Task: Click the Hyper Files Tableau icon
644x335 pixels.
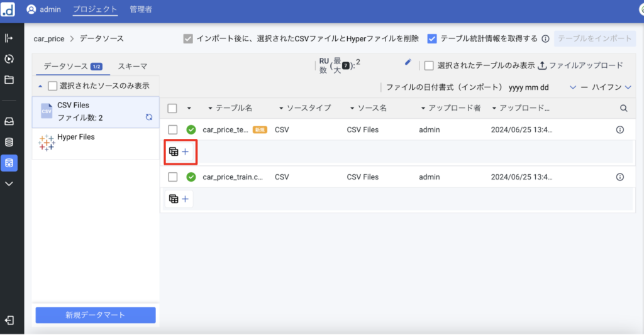Action: [47, 143]
